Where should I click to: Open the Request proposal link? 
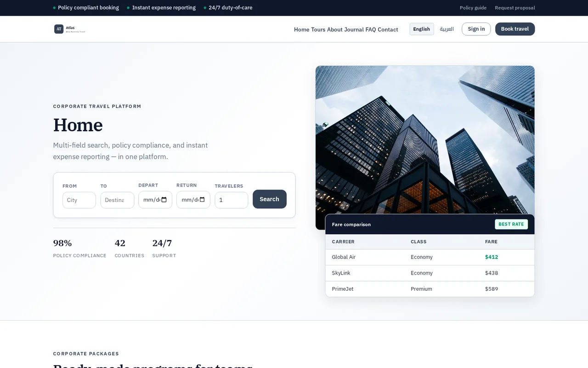pyautogui.click(x=515, y=8)
